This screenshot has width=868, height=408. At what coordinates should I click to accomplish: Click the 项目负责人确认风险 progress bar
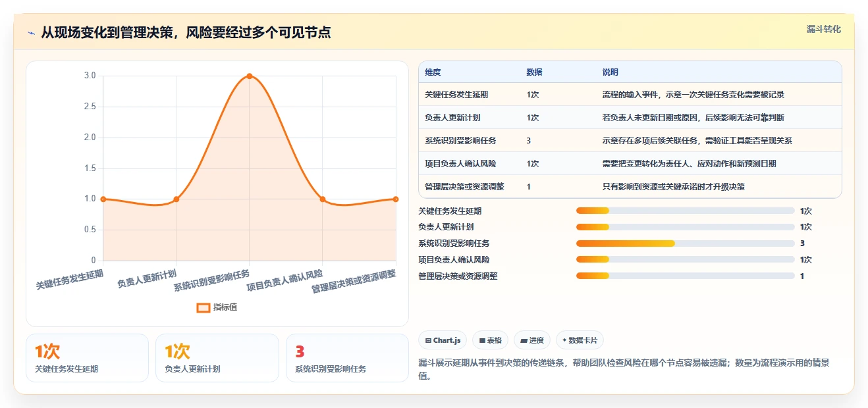[685, 259]
